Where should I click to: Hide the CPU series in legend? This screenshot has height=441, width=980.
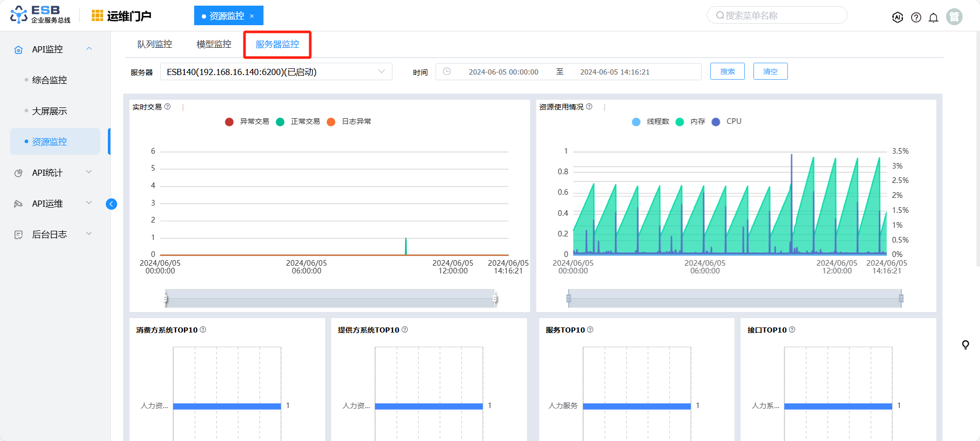pyautogui.click(x=727, y=122)
